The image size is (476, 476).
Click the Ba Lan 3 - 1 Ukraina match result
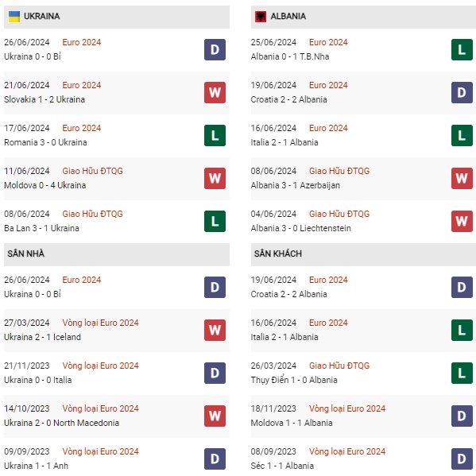coord(41,228)
